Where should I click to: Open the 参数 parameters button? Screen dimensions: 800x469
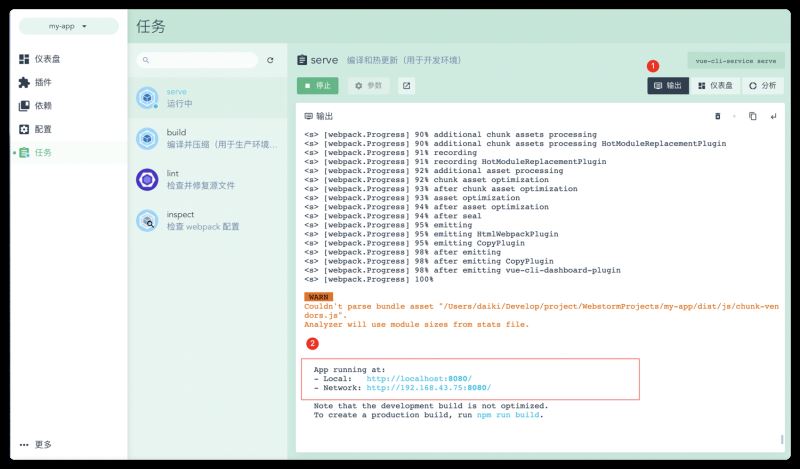pos(368,86)
